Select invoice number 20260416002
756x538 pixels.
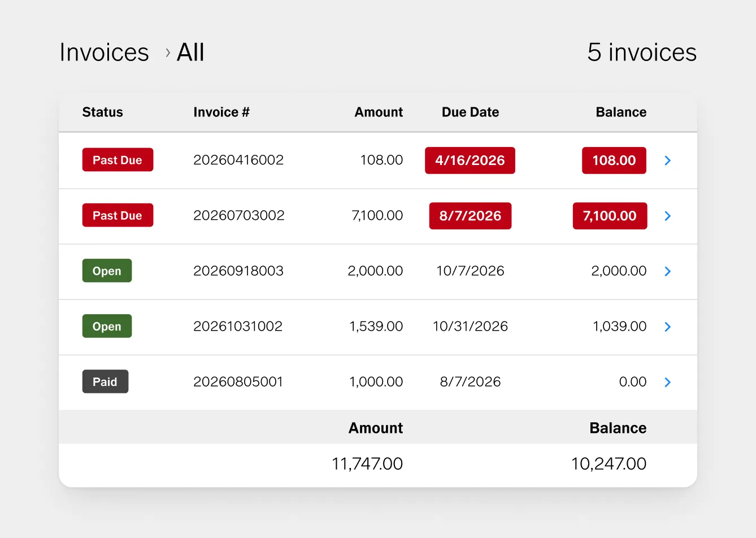click(x=238, y=160)
